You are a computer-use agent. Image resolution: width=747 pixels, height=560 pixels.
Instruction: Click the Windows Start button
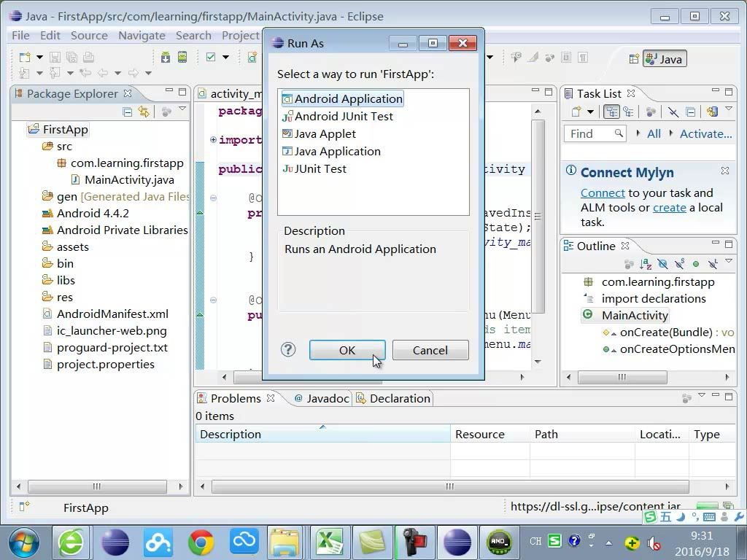click(24, 542)
